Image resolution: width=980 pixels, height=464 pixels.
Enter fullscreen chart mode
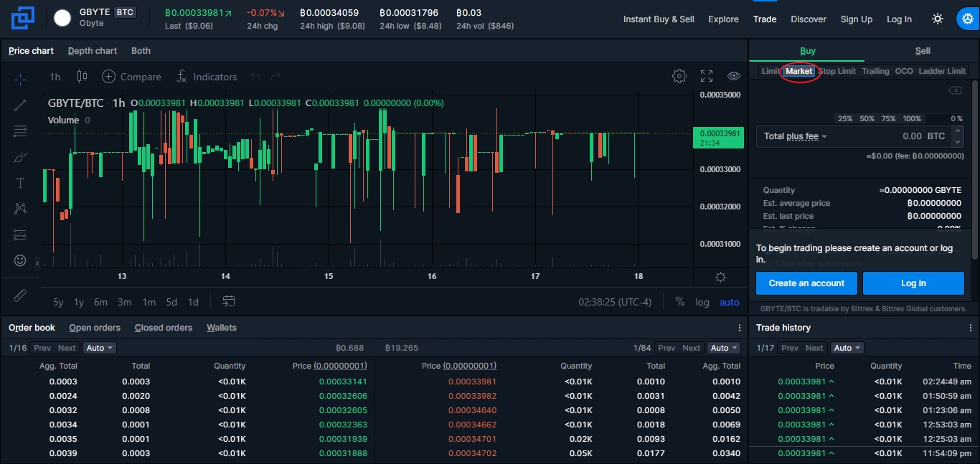[x=707, y=77]
